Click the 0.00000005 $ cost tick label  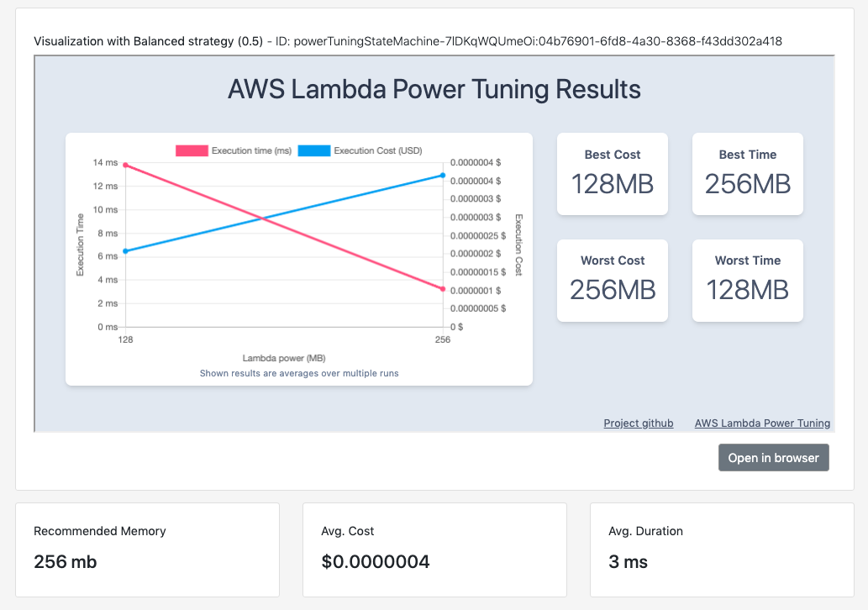pyautogui.click(x=478, y=308)
